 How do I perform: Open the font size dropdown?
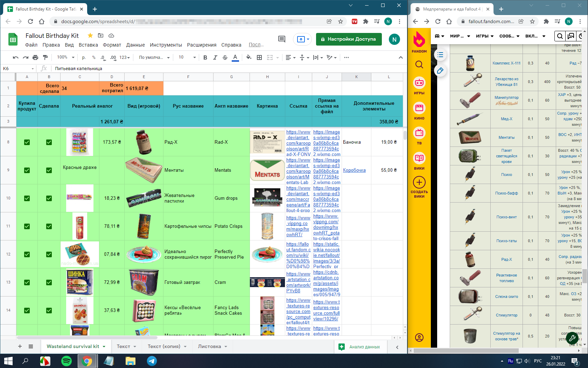click(187, 57)
